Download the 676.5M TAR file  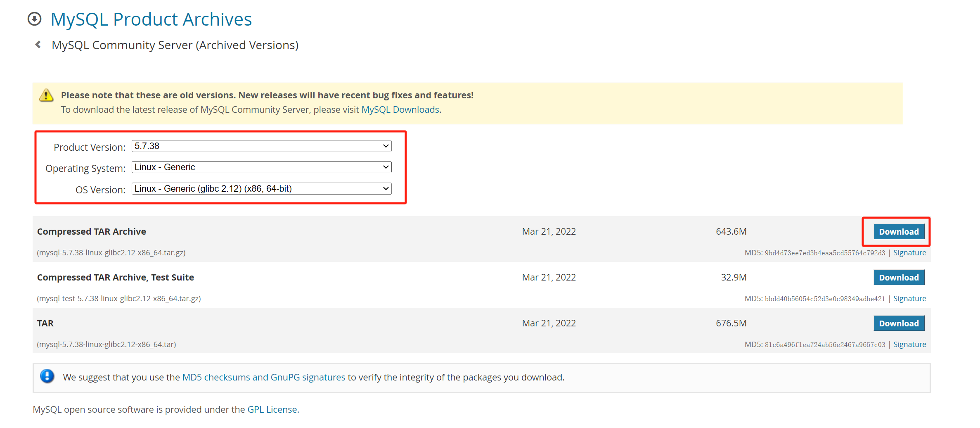[x=899, y=323]
